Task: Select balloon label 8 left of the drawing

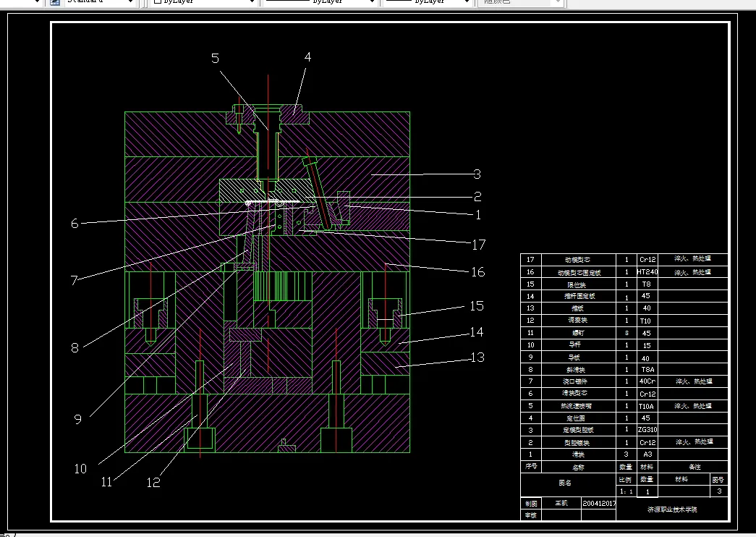Action: click(75, 348)
